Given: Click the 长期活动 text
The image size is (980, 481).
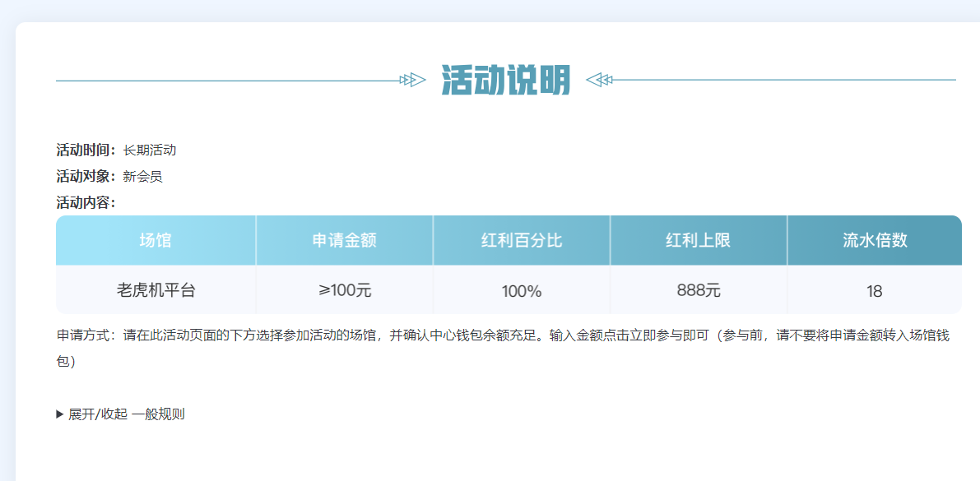Looking at the screenshot, I should pyautogui.click(x=150, y=150).
